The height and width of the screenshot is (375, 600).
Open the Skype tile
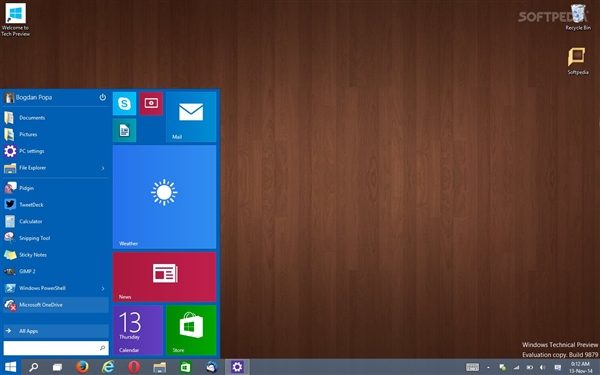(x=124, y=104)
